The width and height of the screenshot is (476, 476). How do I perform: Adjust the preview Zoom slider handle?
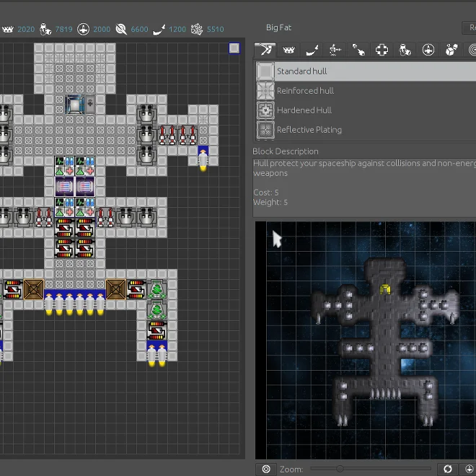340,469
